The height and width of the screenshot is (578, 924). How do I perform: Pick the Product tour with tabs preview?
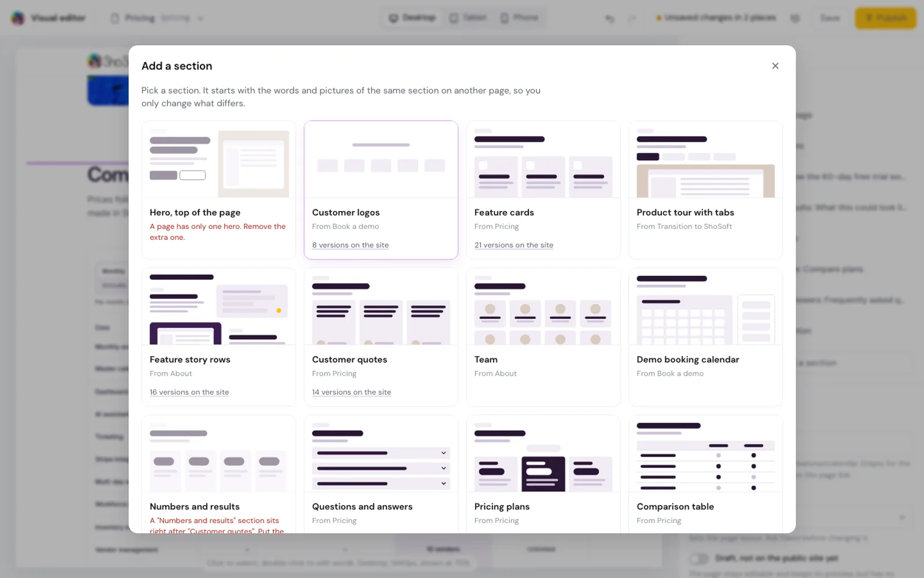706,160
